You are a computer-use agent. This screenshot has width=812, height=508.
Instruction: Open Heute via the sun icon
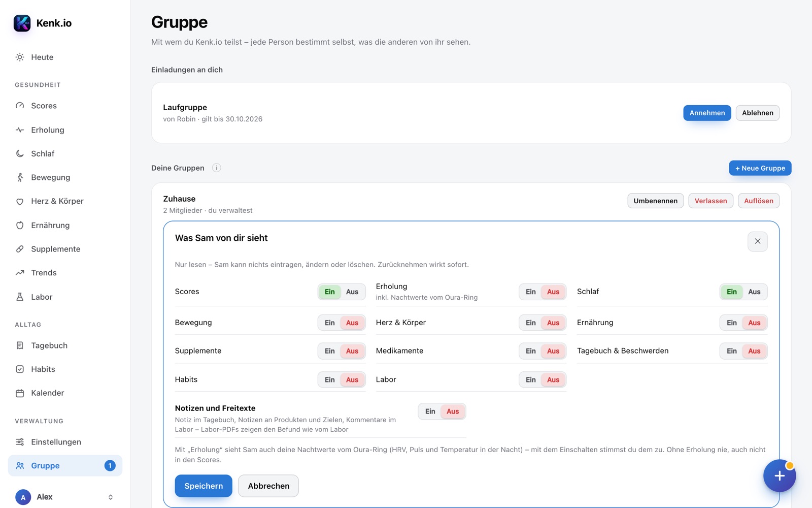click(20, 57)
